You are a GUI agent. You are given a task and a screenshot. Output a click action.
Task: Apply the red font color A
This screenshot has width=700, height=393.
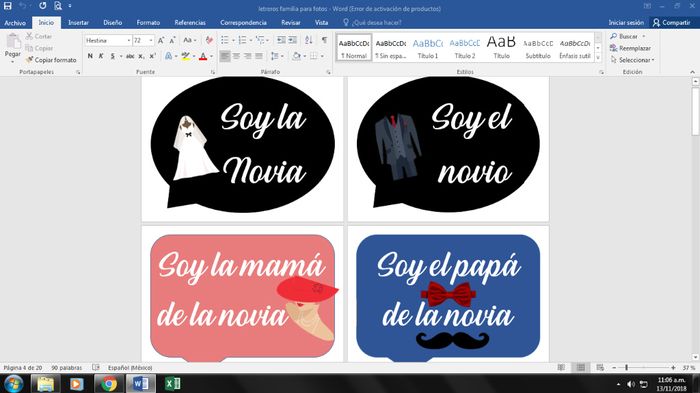(203, 56)
